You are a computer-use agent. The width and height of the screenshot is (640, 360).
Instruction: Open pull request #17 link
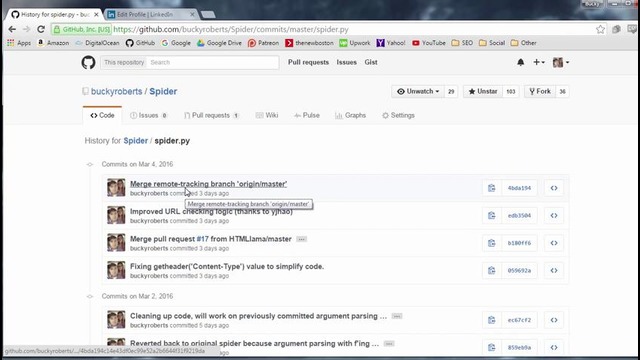tap(202, 239)
